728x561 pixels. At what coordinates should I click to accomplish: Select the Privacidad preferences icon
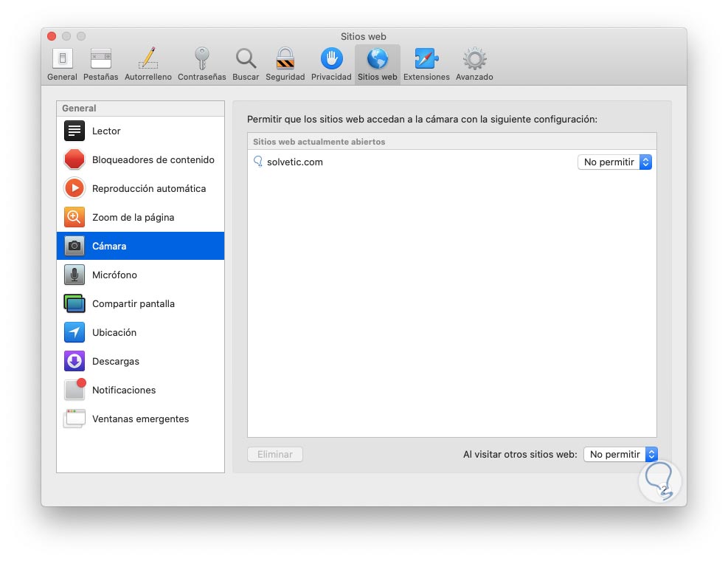pos(331,63)
